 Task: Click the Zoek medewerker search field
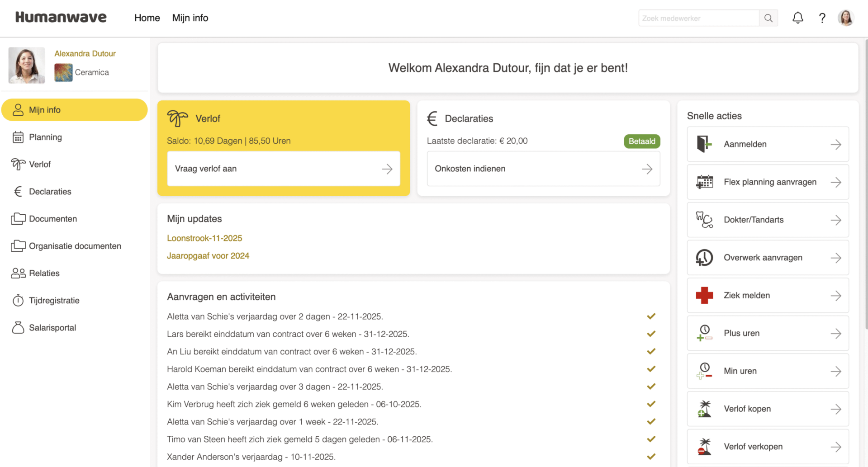[698, 18]
